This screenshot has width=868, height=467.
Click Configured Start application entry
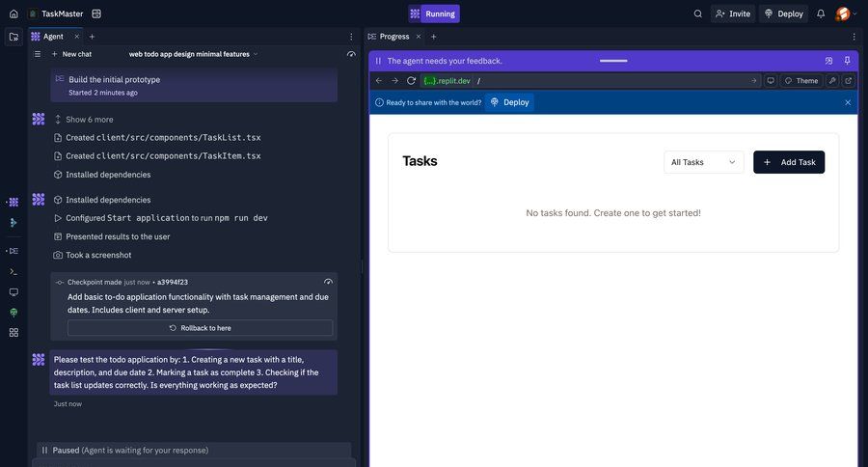click(160, 218)
